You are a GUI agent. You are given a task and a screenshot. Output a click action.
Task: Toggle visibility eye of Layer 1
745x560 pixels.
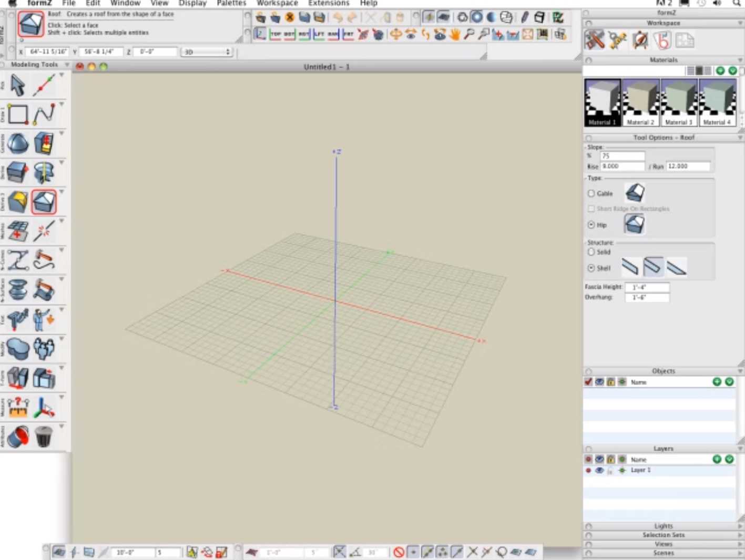click(x=599, y=470)
